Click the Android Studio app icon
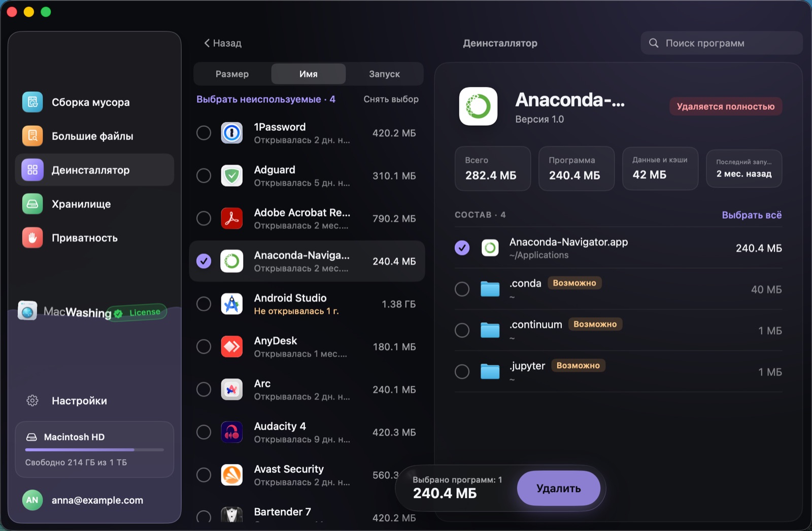Image resolution: width=812 pixels, height=531 pixels. (x=232, y=304)
